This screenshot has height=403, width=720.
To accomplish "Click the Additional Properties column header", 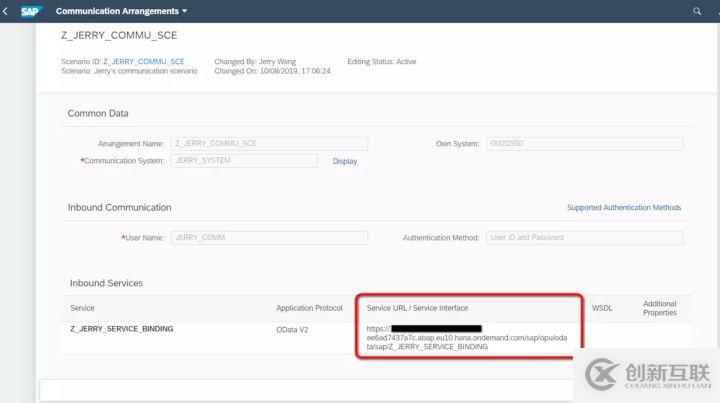I will click(660, 308).
